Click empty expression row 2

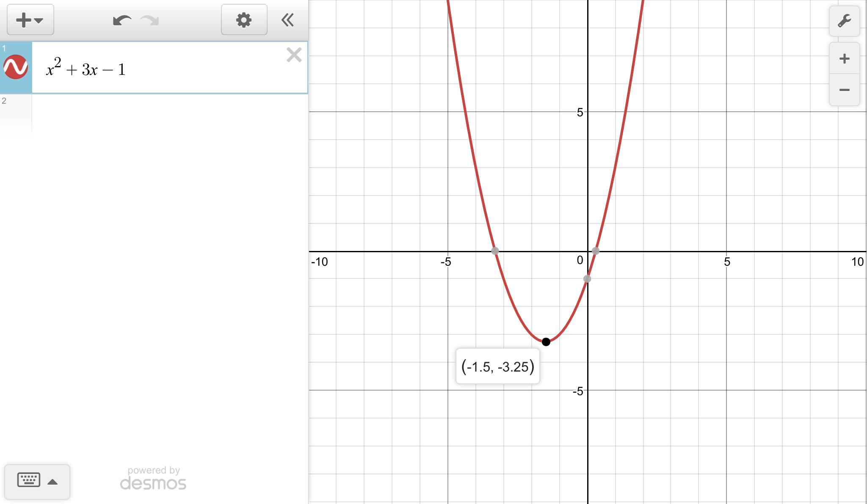tap(169, 114)
